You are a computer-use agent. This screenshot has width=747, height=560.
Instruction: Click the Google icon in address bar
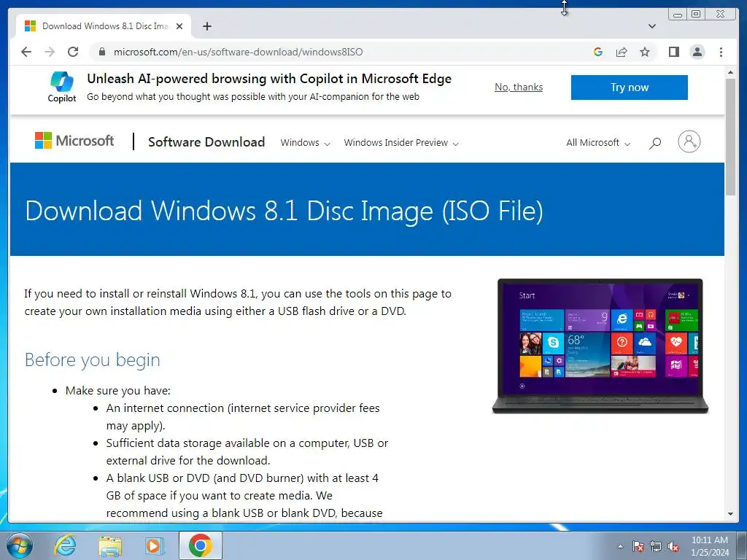[598, 52]
